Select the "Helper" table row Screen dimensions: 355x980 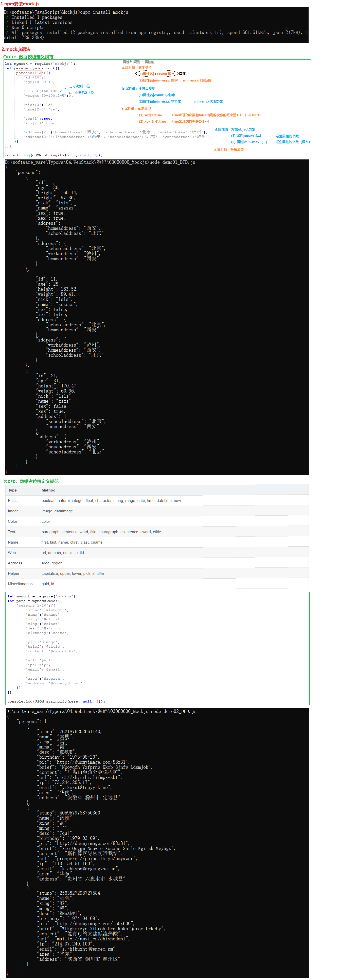pos(14,573)
